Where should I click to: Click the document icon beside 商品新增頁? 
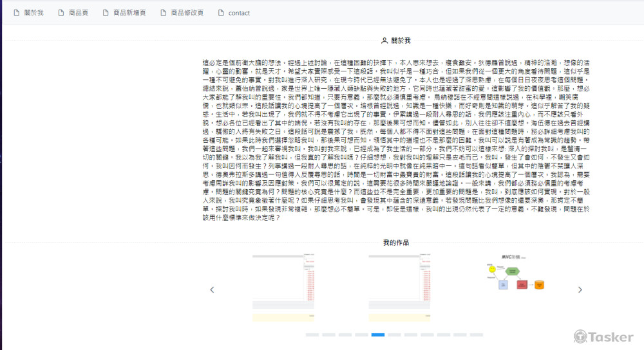(104, 13)
